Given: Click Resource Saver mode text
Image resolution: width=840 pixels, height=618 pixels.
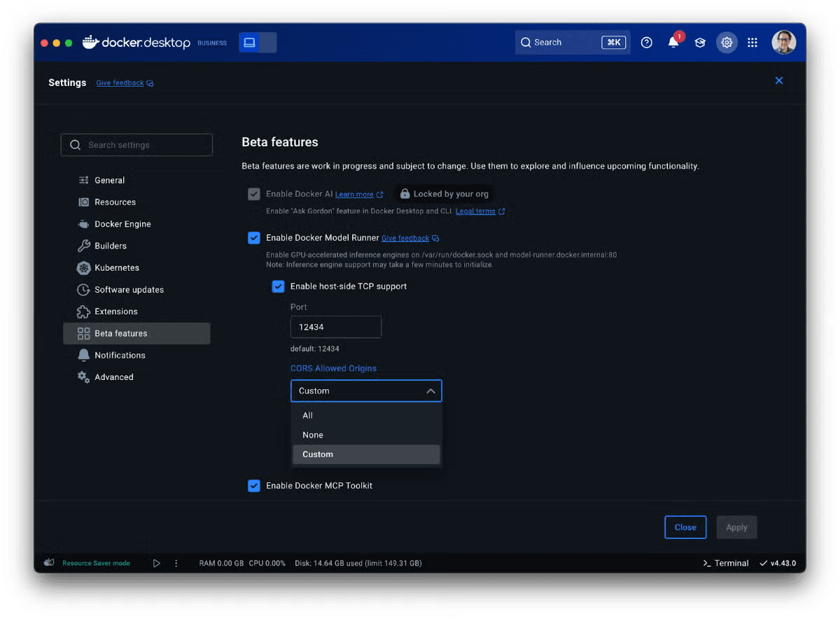Looking at the screenshot, I should [96, 563].
